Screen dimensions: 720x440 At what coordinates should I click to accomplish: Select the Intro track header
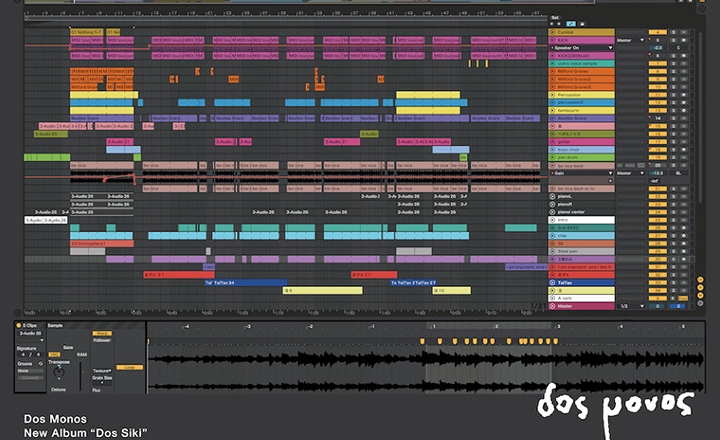point(580,219)
